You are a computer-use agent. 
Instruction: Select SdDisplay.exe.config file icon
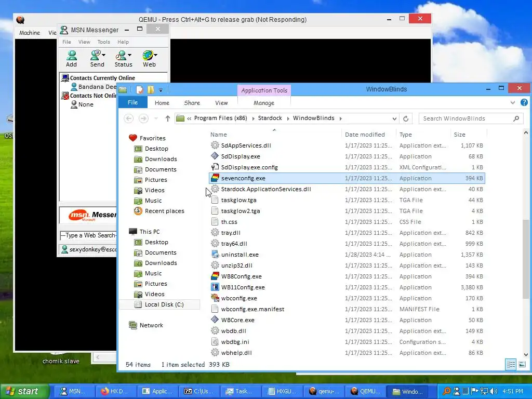tap(215, 167)
